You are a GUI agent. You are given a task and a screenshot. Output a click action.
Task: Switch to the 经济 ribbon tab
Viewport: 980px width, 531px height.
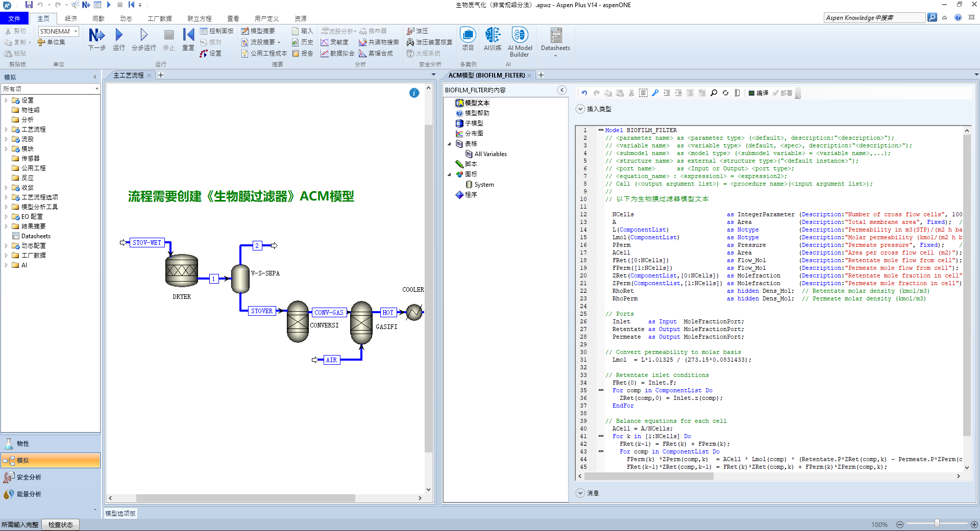click(x=71, y=18)
